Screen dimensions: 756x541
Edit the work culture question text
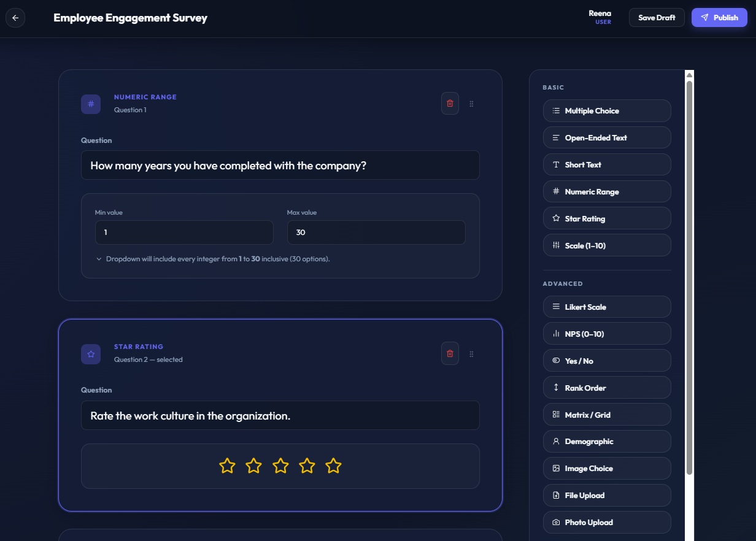280,415
